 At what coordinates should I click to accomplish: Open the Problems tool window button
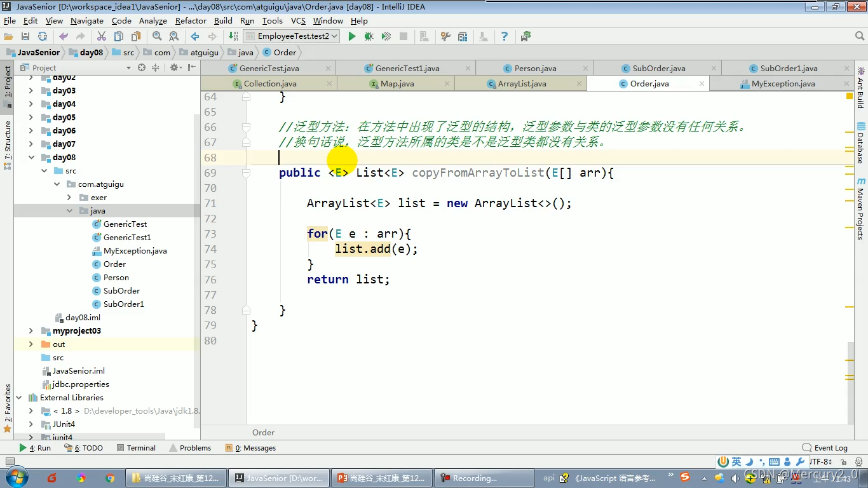pyautogui.click(x=190, y=447)
